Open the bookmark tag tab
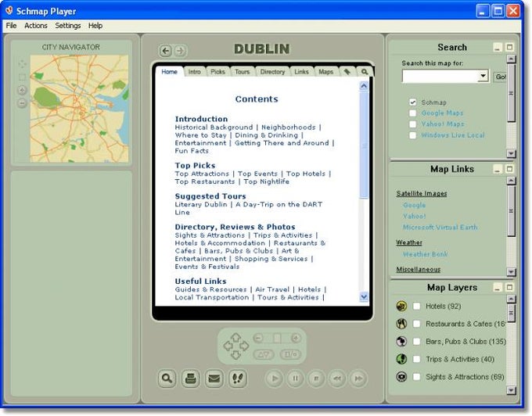 click(347, 71)
